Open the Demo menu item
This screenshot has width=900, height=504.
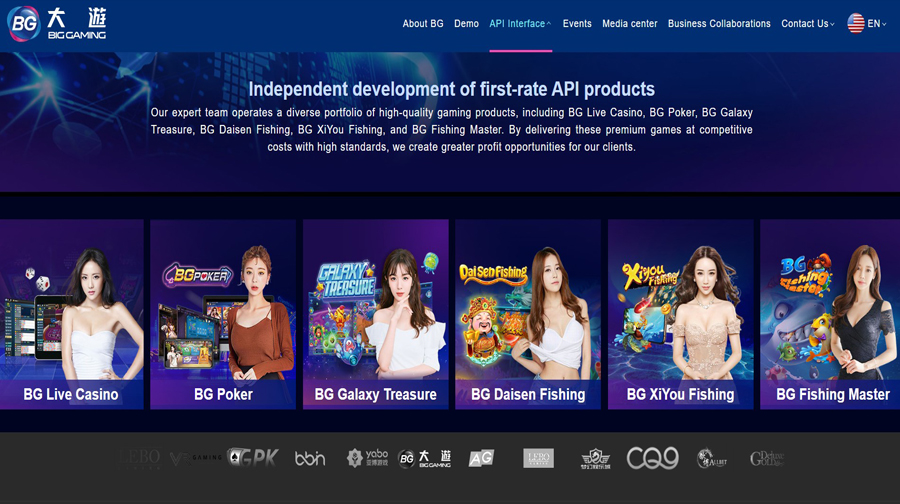(x=466, y=24)
